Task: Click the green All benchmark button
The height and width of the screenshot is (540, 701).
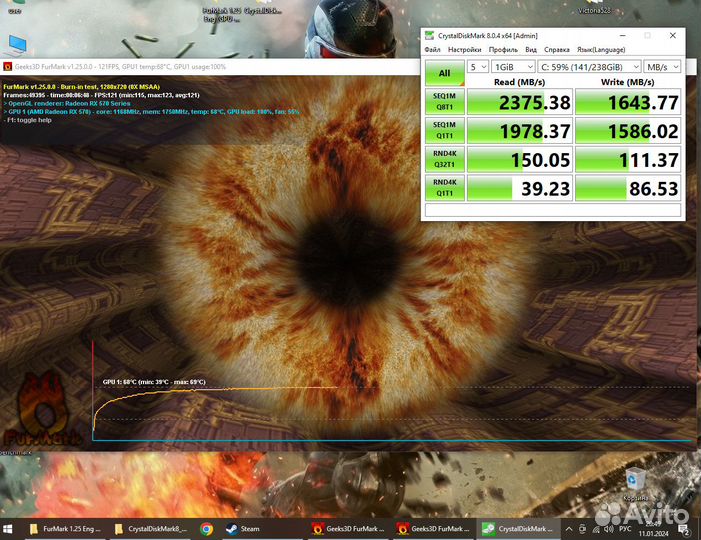Action: pos(444,73)
